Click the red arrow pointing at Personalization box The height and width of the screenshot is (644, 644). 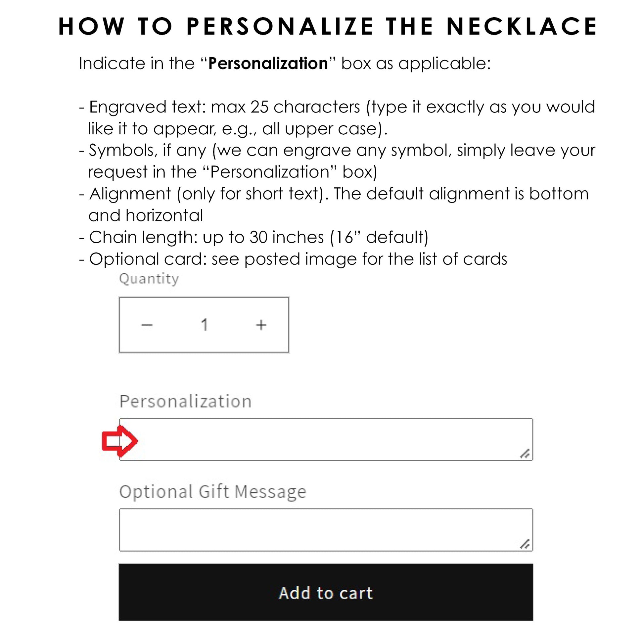[120, 441]
